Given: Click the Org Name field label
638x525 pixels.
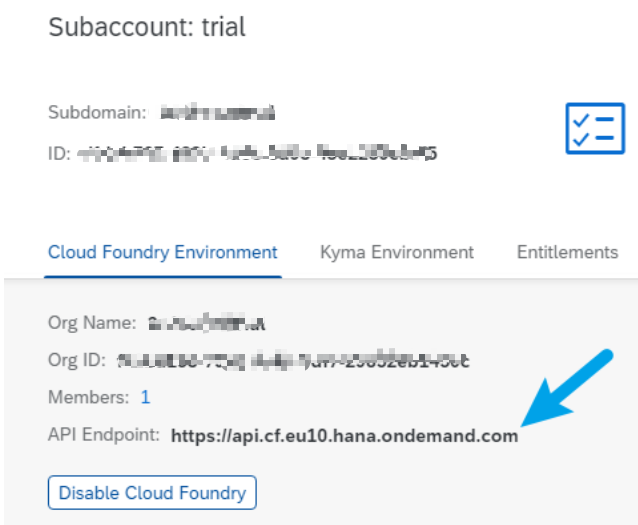Looking at the screenshot, I should point(92,323).
